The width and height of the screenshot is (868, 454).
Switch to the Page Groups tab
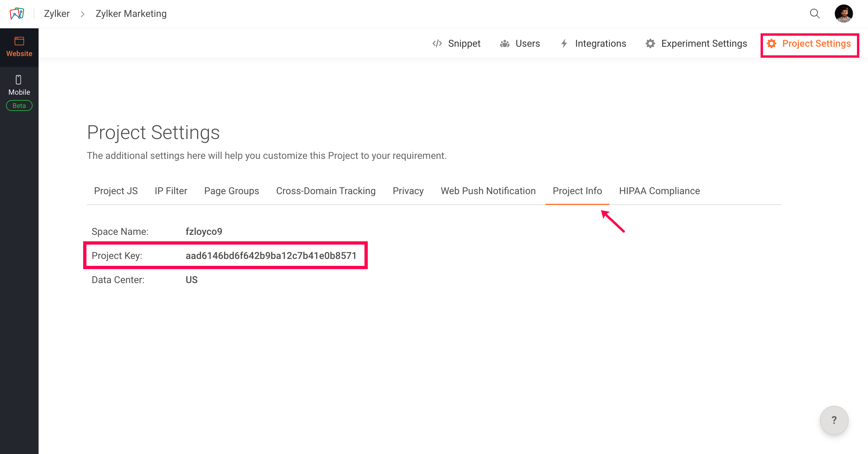pos(231,191)
